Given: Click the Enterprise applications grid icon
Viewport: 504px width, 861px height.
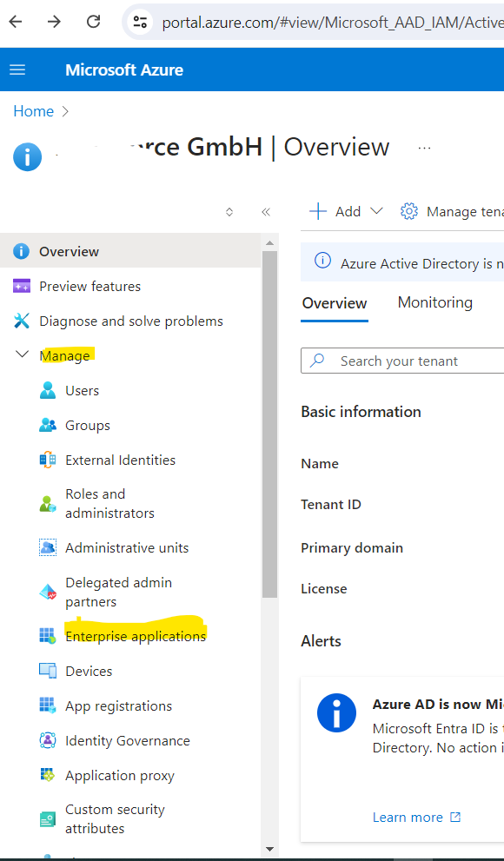Looking at the screenshot, I should coord(48,636).
